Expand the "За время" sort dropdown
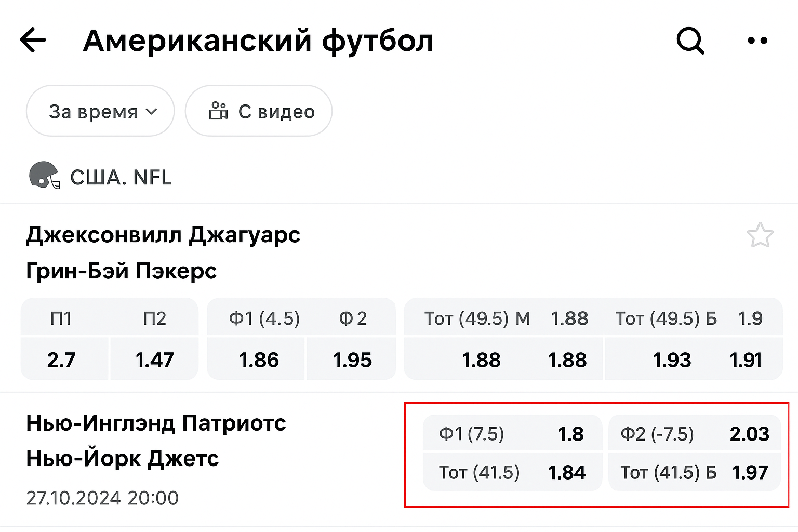 tap(100, 111)
